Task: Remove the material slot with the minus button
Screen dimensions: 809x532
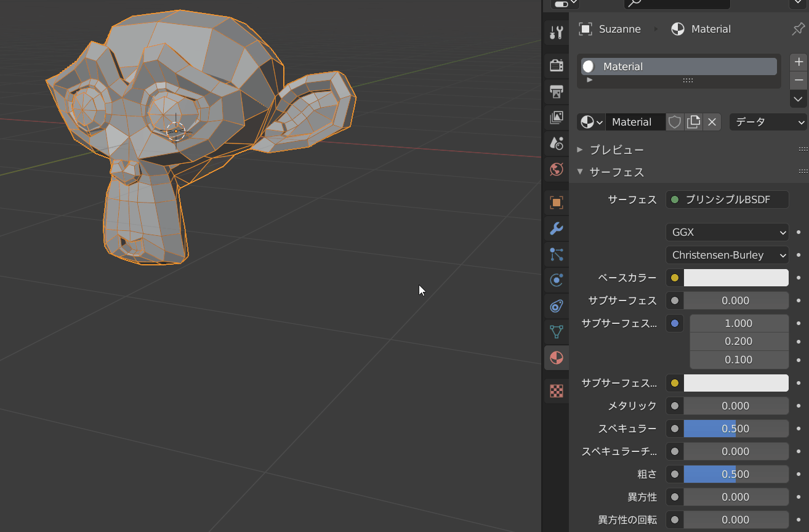Action: tap(799, 80)
